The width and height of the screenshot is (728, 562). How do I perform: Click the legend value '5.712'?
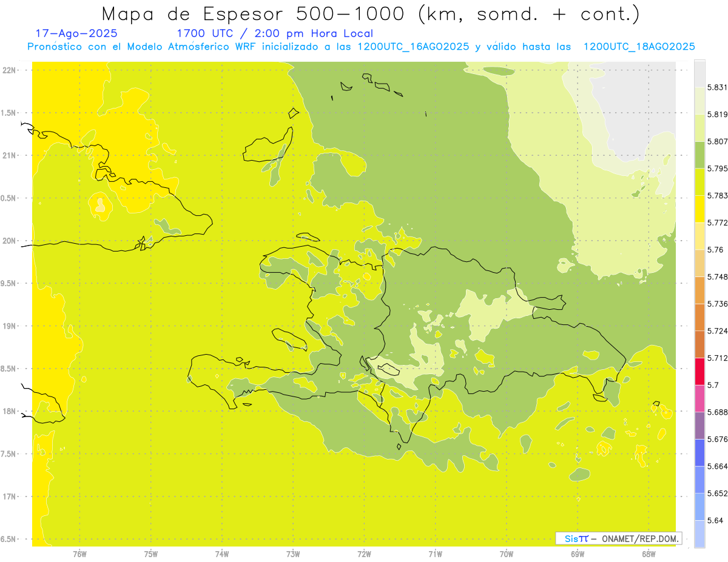pos(717,358)
